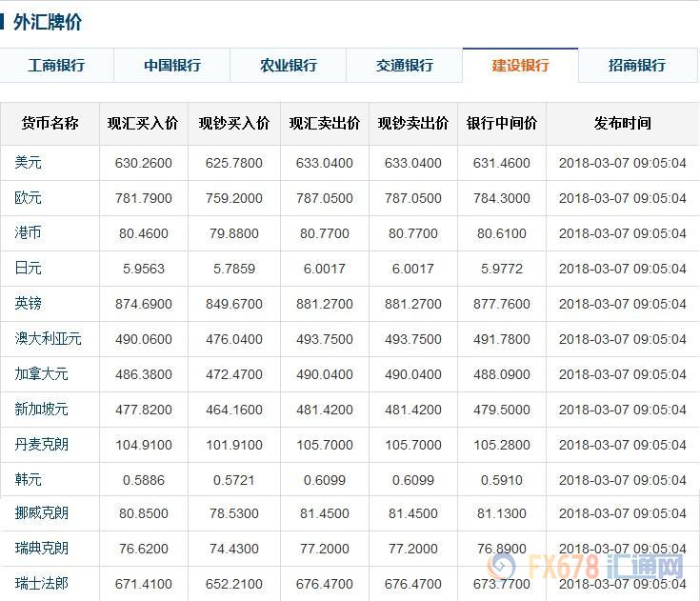Click 港币 spot buy value 80.4600

pyautogui.click(x=144, y=233)
